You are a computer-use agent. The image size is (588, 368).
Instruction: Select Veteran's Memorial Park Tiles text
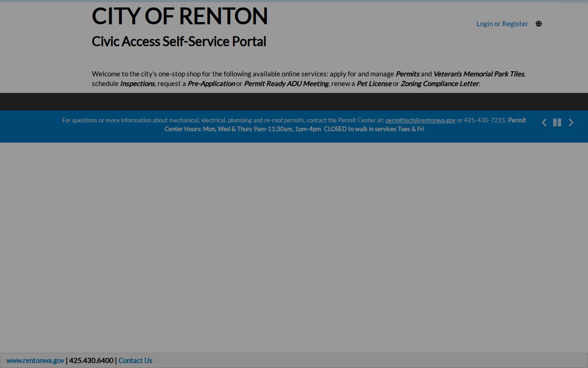[x=479, y=74]
